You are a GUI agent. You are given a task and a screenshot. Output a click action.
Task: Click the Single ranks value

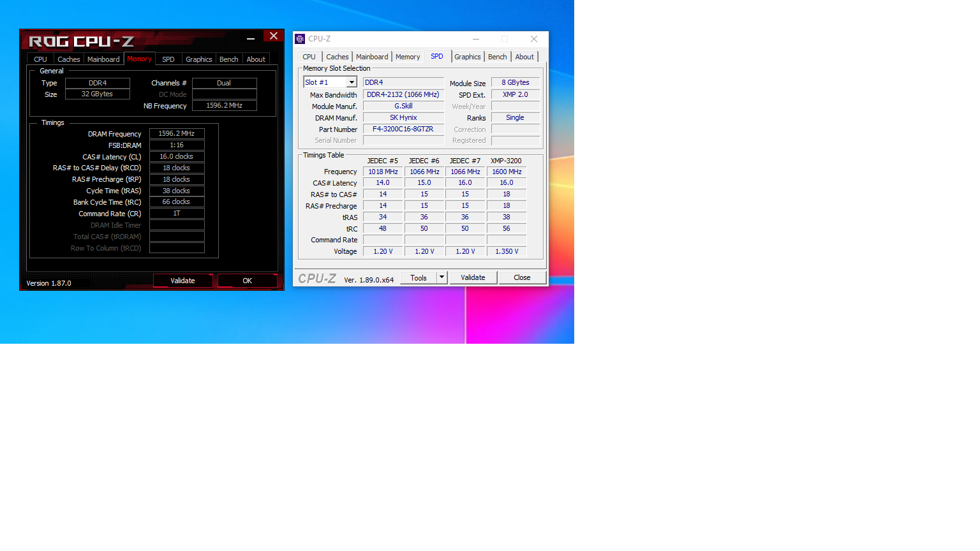516,117
